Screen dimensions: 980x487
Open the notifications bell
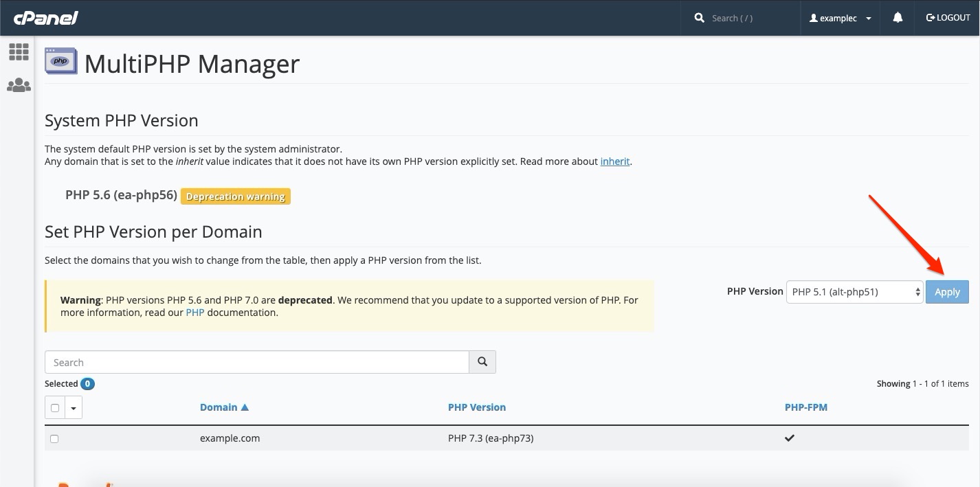[898, 18]
